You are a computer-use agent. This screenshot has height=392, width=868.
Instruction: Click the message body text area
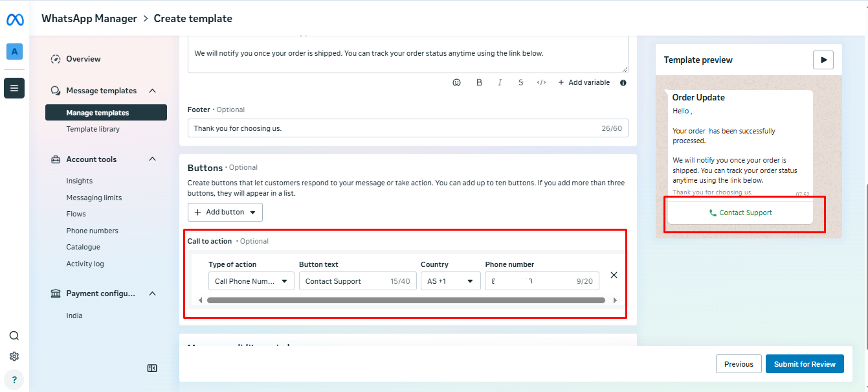(408, 54)
